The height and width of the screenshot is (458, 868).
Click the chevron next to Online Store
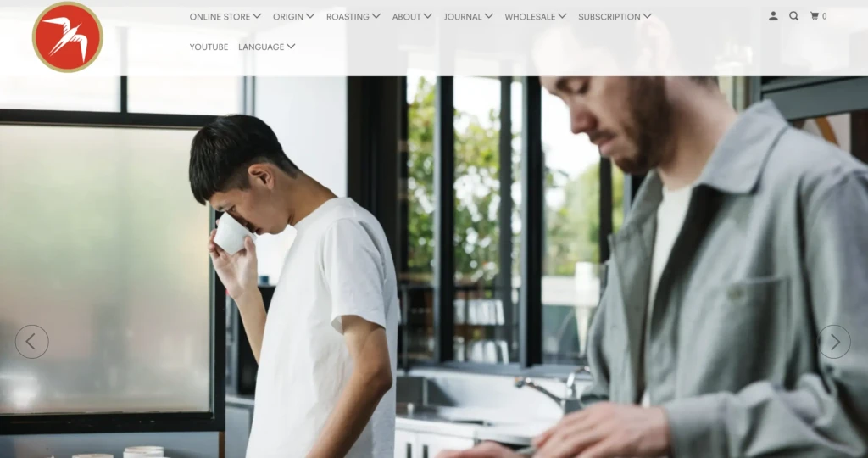coord(257,16)
